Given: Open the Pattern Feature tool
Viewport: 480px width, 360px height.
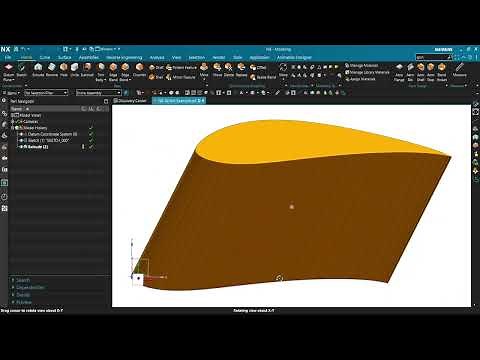Looking at the screenshot, I should 182,67.
